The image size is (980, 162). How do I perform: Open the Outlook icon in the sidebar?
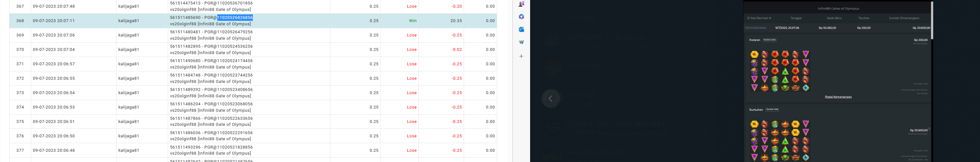tap(521, 29)
